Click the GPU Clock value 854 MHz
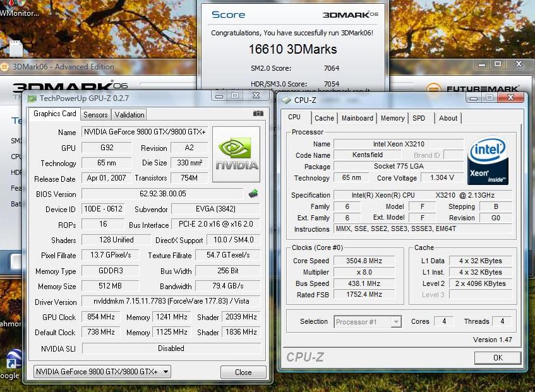 pyautogui.click(x=100, y=317)
